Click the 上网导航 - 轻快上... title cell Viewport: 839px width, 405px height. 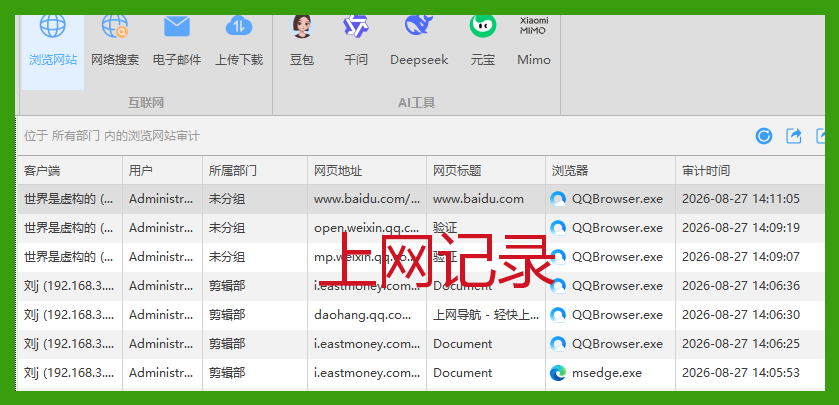[x=486, y=315]
